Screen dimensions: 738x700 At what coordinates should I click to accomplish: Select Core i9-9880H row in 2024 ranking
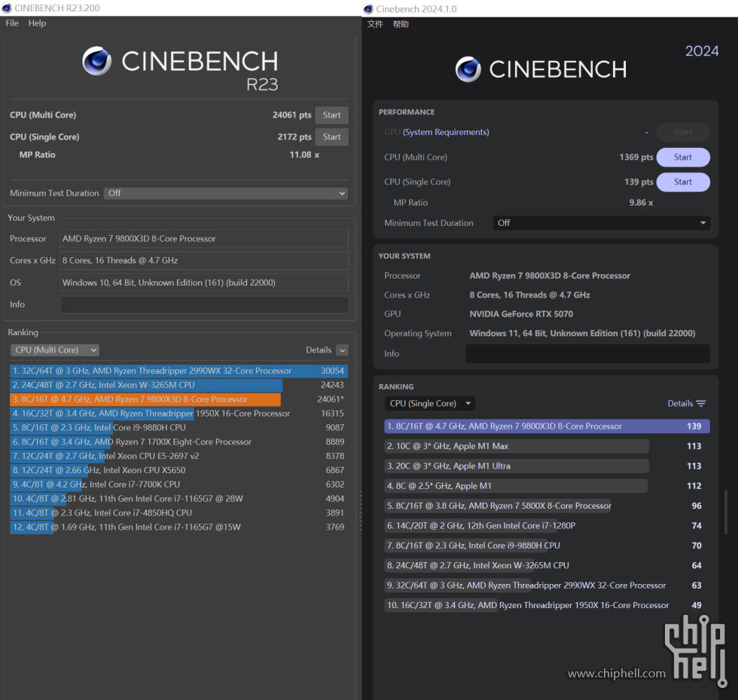pos(547,546)
